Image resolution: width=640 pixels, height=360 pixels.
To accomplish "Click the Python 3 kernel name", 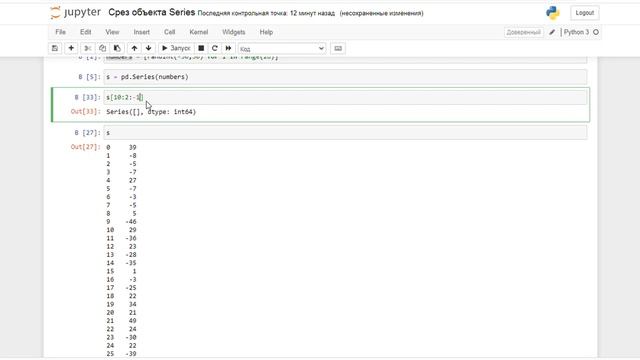I will (576, 32).
